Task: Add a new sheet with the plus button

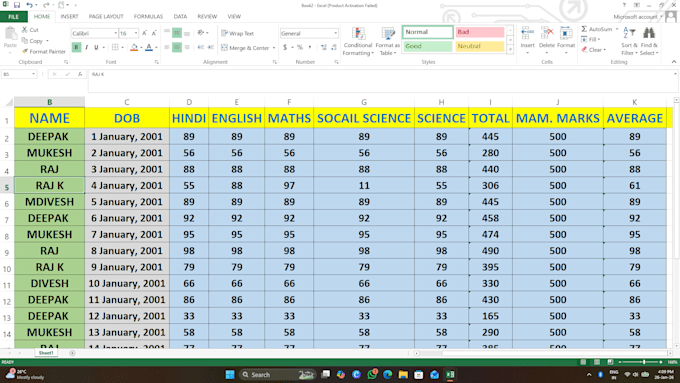Action: [x=72, y=353]
